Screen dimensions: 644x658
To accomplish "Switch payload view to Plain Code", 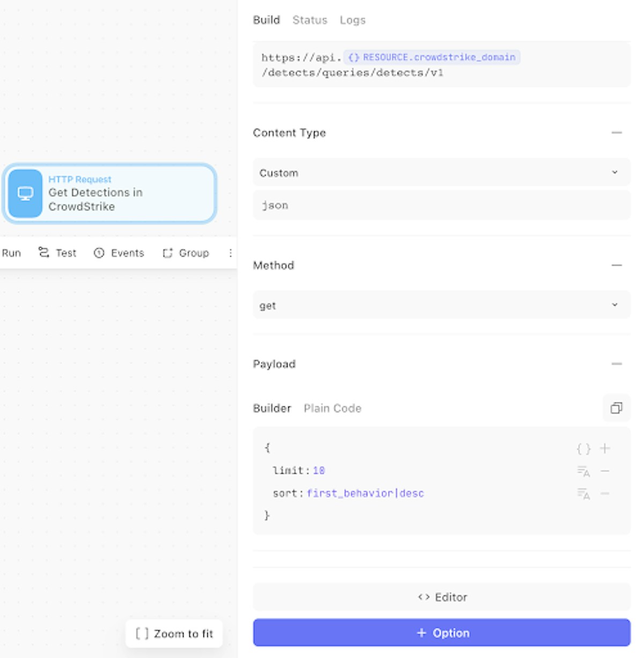I will point(332,408).
